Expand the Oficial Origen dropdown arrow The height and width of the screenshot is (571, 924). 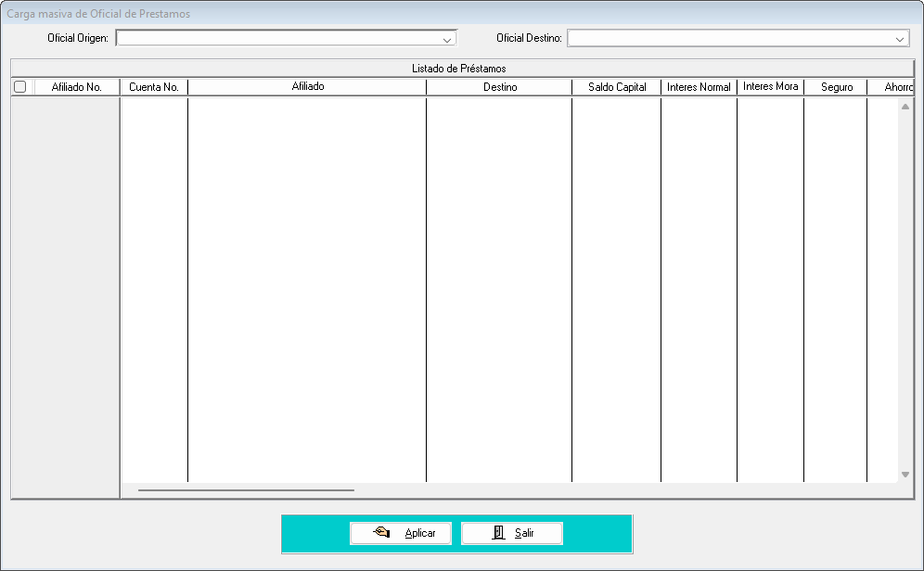[447, 39]
